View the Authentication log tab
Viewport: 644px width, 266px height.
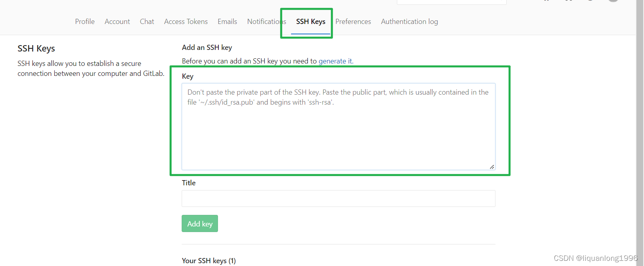tap(409, 22)
